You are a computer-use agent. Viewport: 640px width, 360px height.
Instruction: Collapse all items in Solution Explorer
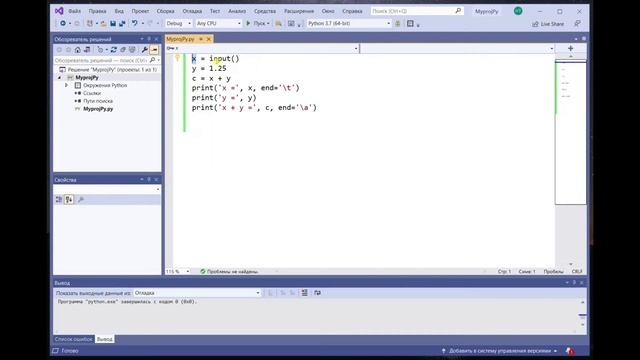tap(123, 50)
